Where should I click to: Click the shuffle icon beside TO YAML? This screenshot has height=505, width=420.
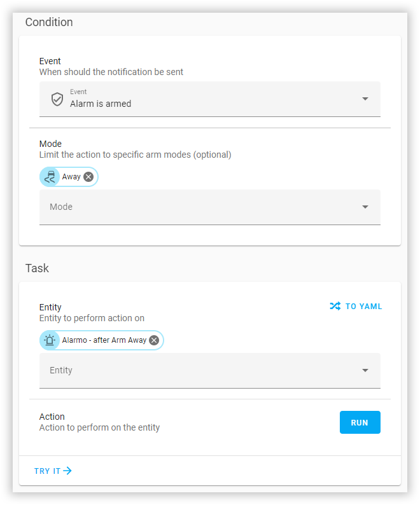tap(335, 306)
